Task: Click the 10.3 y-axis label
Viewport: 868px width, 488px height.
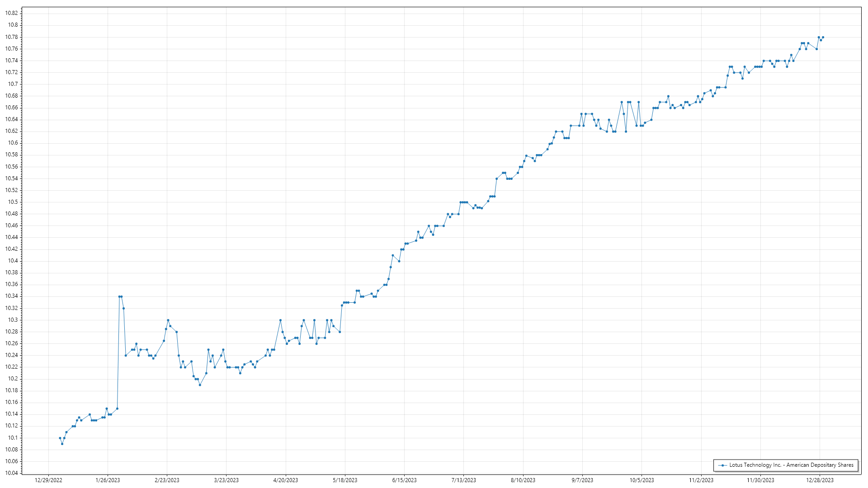Action: tap(13, 320)
